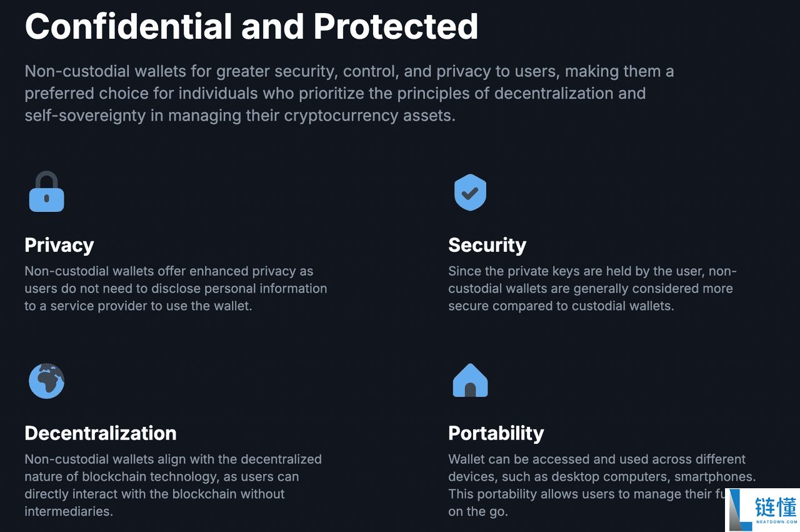This screenshot has width=800, height=532.
Task: Click the word 'intermediaries.' under Decentralization
Action: [x=69, y=511]
